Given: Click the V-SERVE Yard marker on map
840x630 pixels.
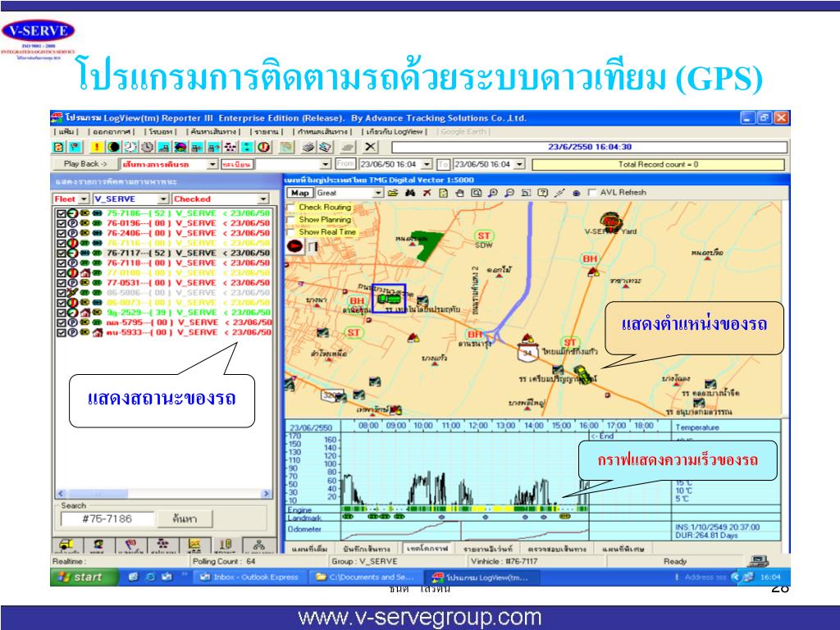Looking at the screenshot, I should [x=609, y=221].
